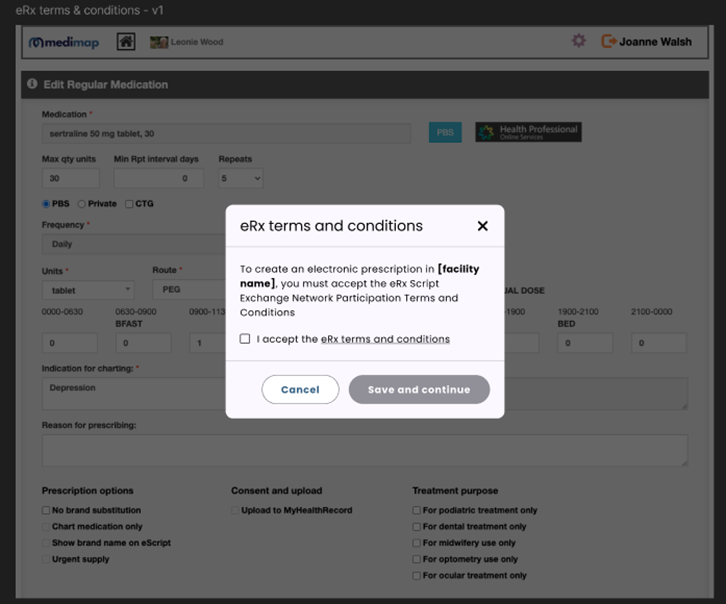The height and width of the screenshot is (604, 726).
Task: Close the eRx terms dialog with X
Action: pos(482,226)
